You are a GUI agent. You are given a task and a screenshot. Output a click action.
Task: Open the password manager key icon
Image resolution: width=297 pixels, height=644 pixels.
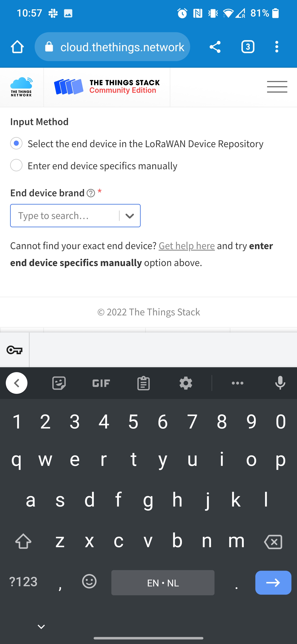(14, 350)
